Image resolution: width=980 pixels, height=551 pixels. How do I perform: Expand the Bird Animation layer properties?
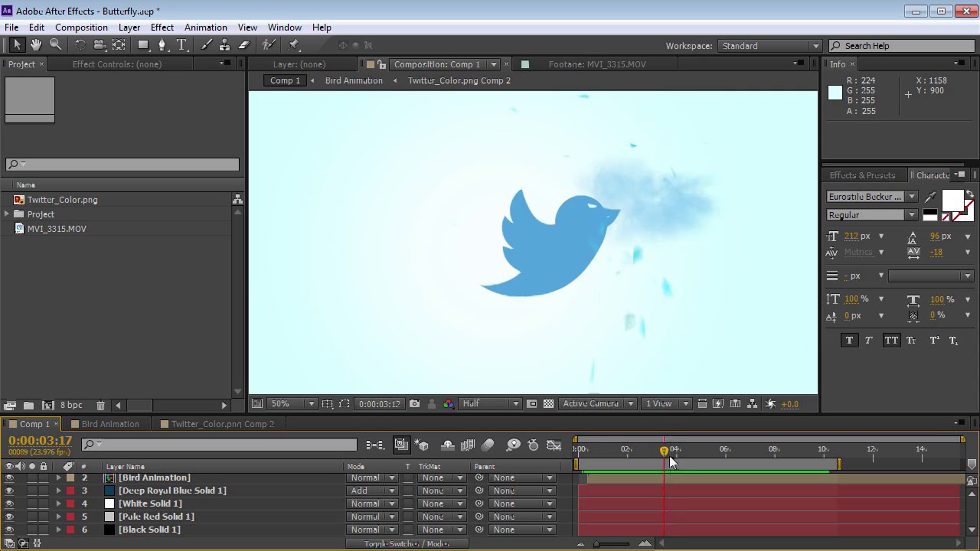click(58, 478)
